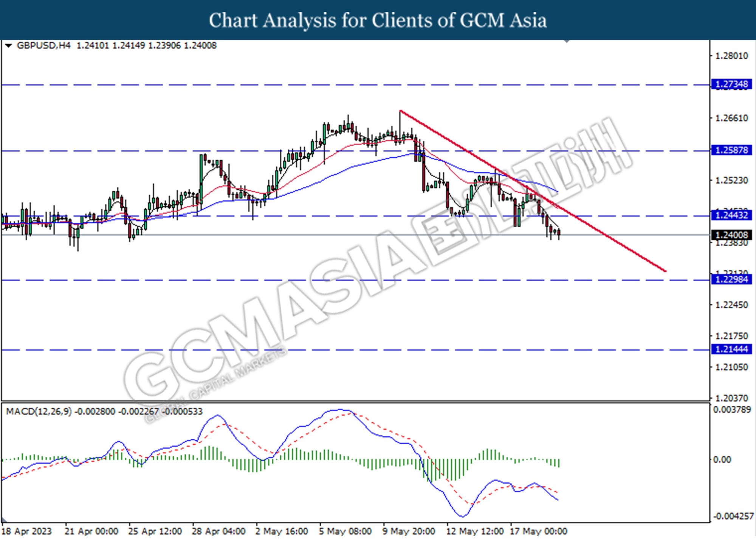Select the MACD(12,26,9) indicator label
The width and height of the screenshot is (756, 540).
point(39,411)
